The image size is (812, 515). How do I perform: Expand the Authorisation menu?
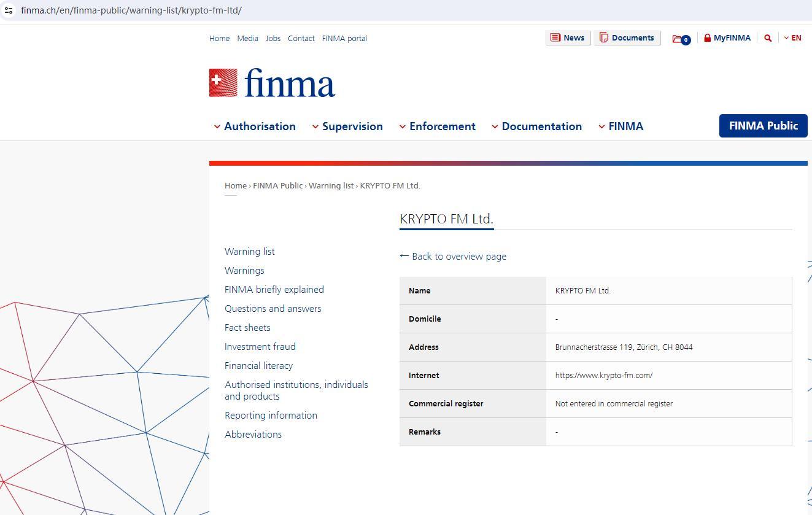[x=255, y=126]
